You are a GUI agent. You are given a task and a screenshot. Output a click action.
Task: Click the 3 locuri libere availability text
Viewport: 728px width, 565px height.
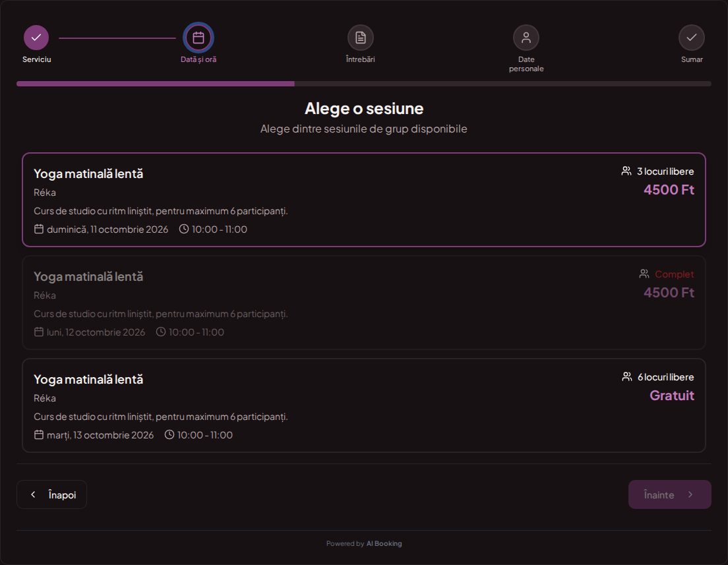665,171
